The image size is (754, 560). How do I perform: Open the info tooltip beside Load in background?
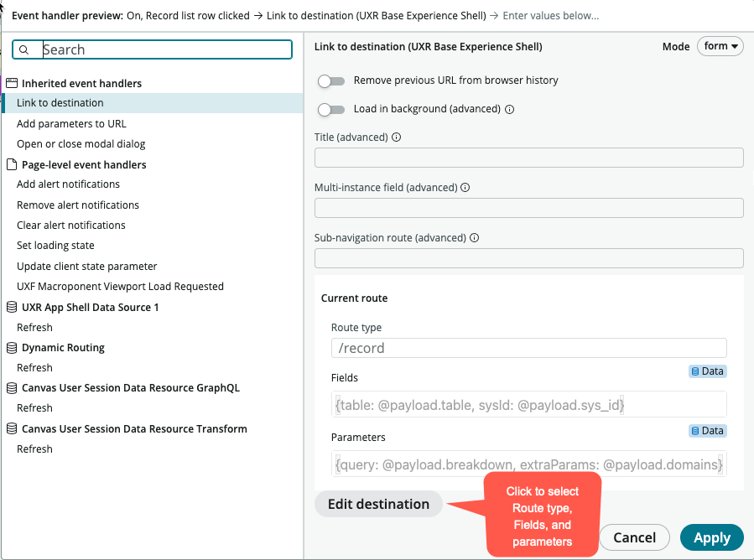tap(509, 108)
